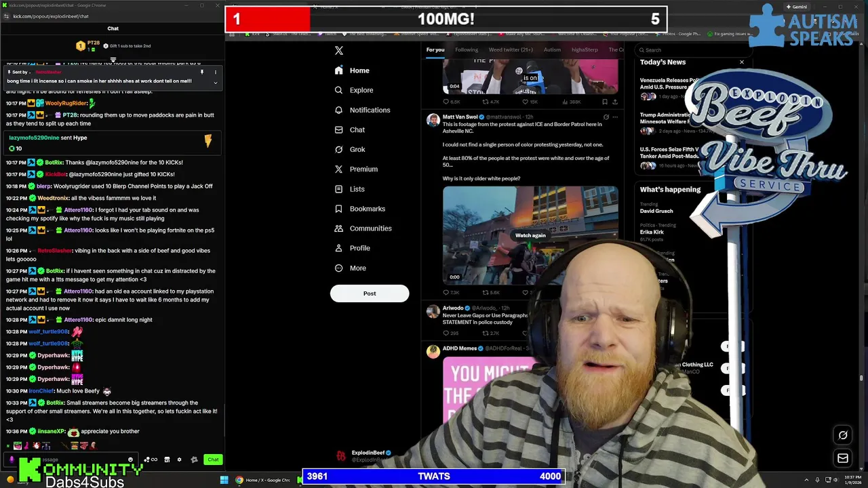The width and height of the screenshot is (868, 488).
Task: Click the Grok floating icon at bottom right
Action: [x=843, y=435]
